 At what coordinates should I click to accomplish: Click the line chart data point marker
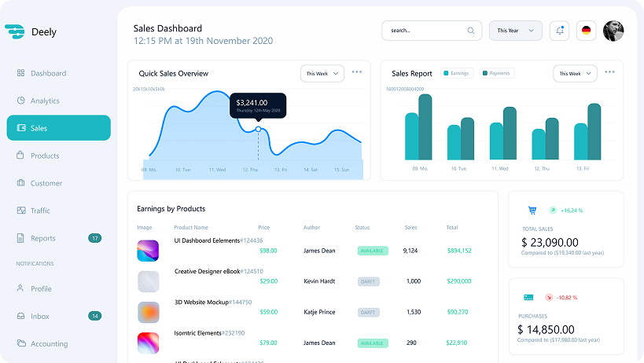[259, 129]
